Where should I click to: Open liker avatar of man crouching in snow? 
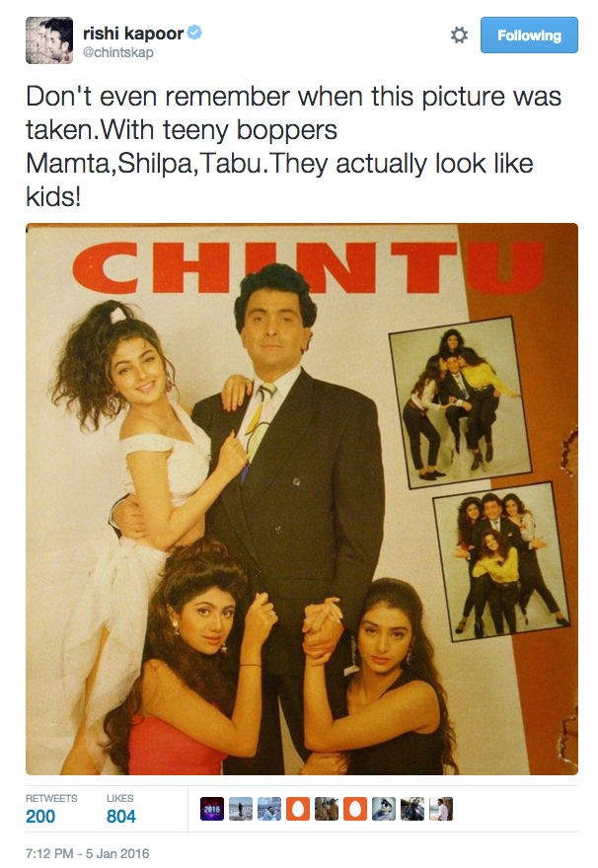click(x=269, y=809)
